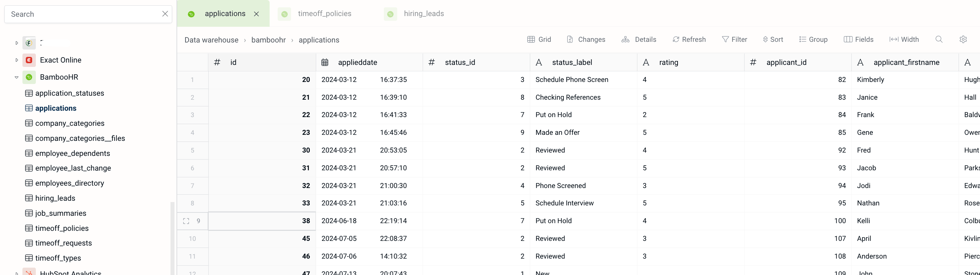Open the Group options

coord(813,39)
